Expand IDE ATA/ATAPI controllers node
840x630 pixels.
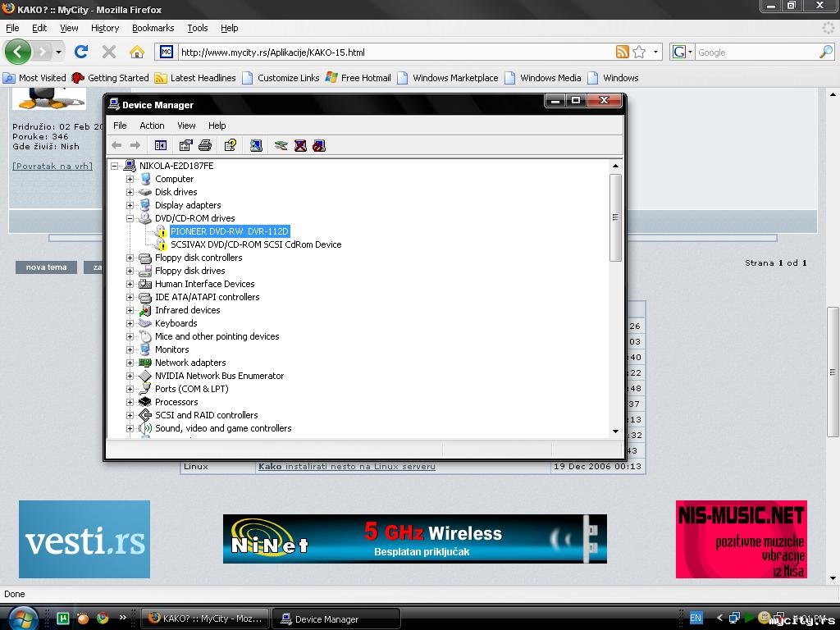[130, 297]
